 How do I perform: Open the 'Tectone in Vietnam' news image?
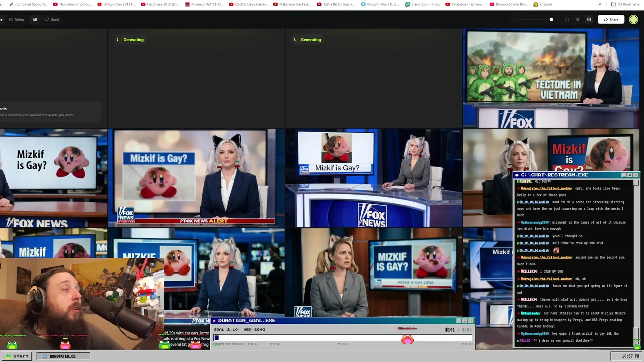551,78
